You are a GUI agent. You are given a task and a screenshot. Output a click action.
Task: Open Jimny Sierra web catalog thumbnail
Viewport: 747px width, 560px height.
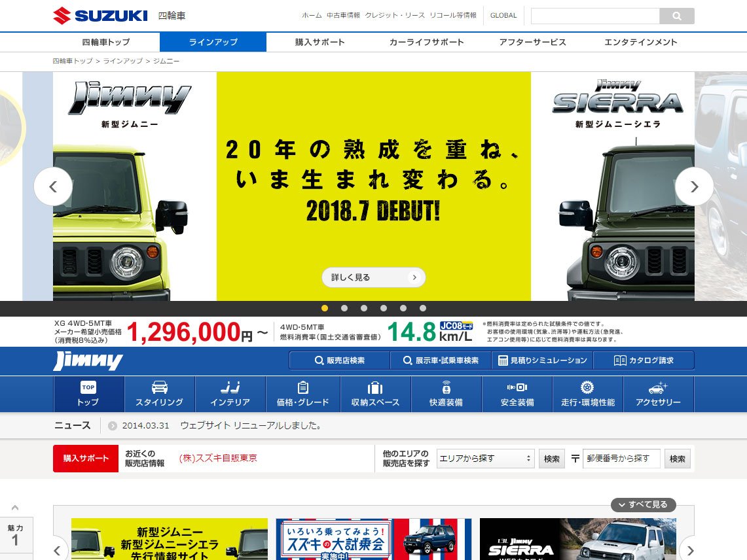point(578,539)
